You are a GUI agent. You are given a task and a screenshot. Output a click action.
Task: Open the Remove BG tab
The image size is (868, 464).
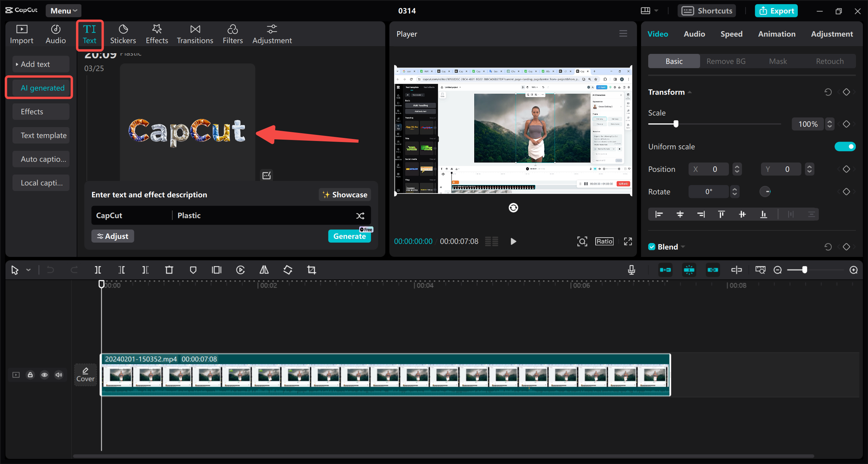[x=726, y=61]
